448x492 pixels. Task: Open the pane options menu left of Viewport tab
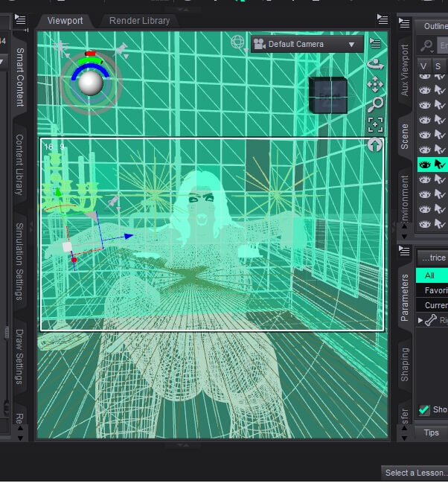click(x=20, y=20)
